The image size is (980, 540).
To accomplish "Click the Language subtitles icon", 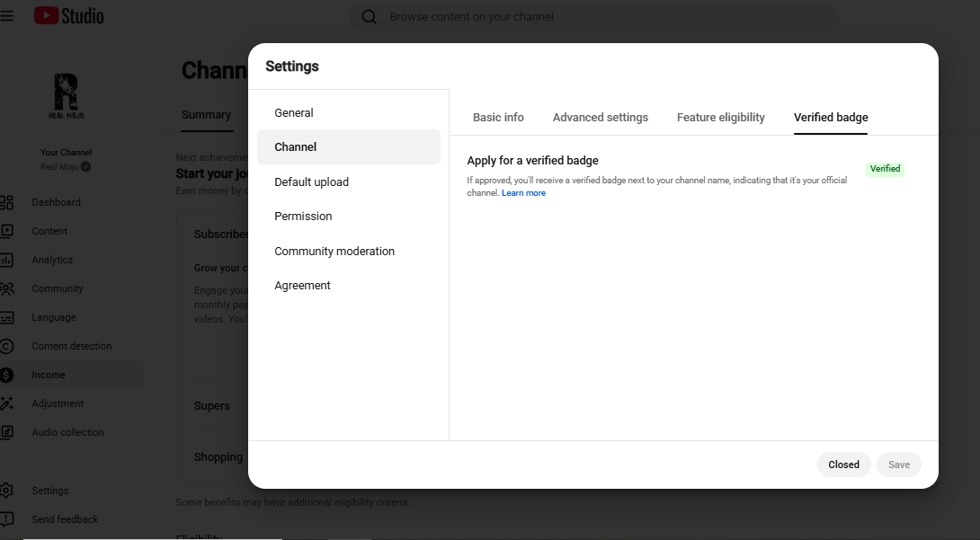I will [6, 317].
